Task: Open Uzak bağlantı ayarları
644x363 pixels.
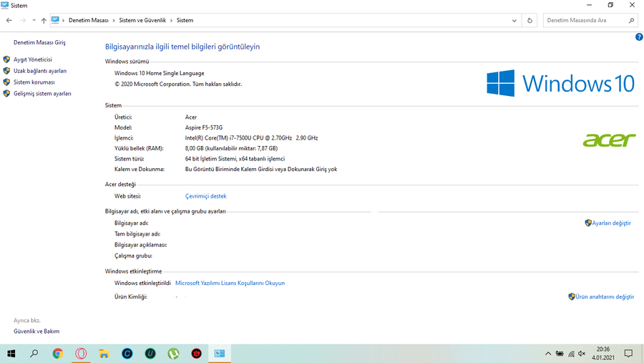Action: coord(40,71)
